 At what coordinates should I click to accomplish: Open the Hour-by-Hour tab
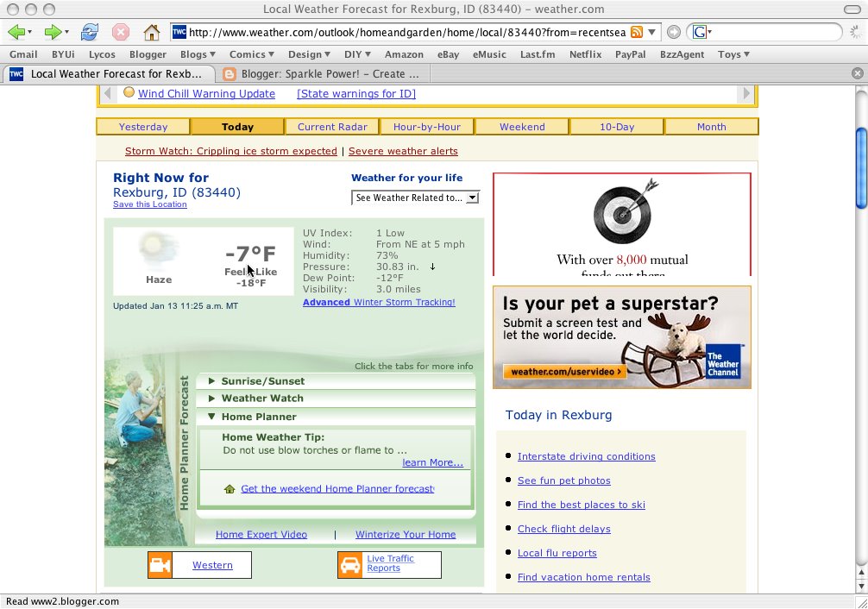coord(427,127)
